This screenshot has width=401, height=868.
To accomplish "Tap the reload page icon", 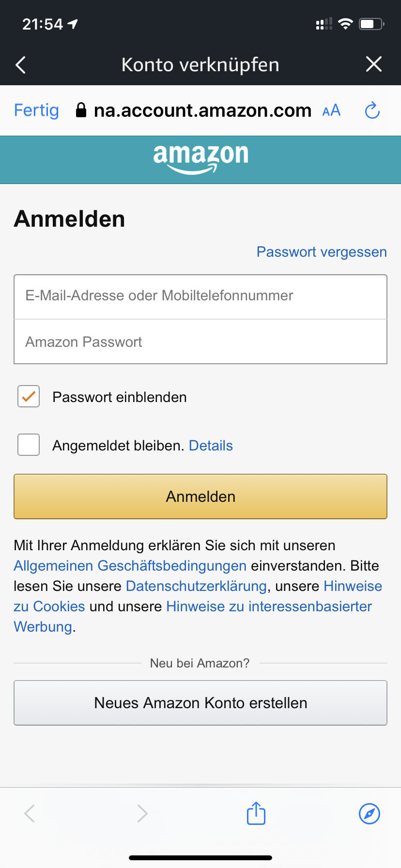I will click(x=372, y=110).
